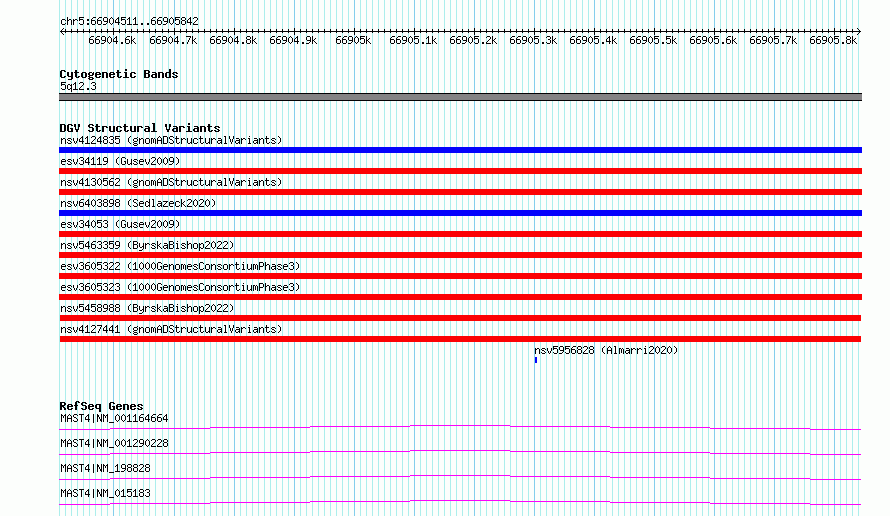Click the 66904.9k ruler tick label
This screenshot has width=890, height=516.
293,40
